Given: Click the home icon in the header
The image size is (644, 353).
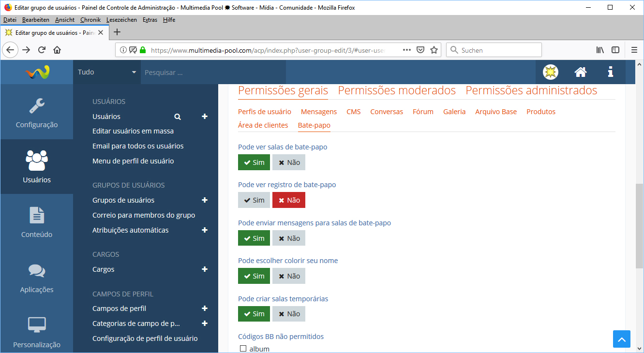Looking at the screenshot, I should (581, 72).
